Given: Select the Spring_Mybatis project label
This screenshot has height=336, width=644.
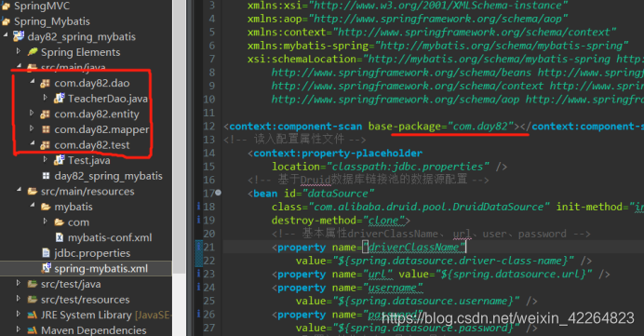Looking at the screenshot, I should pyautogui.click(x=52, y=21).
